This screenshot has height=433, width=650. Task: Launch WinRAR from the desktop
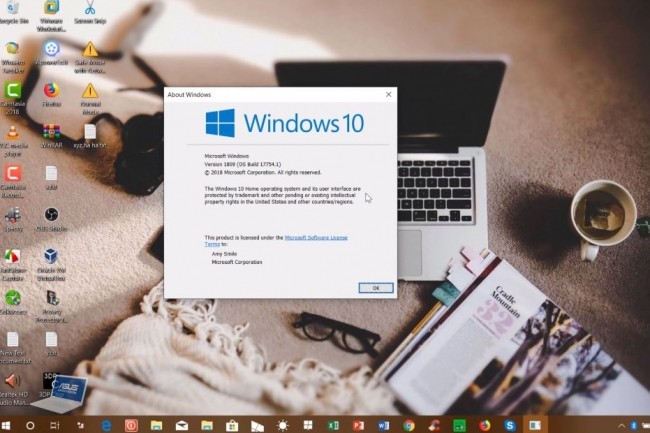tap(51, 136)
